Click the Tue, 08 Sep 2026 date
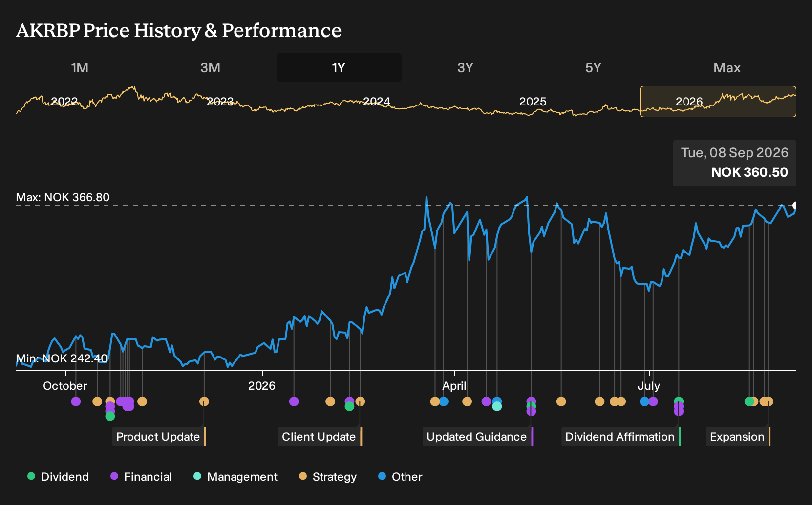812x505 pixels. [735, 153]
